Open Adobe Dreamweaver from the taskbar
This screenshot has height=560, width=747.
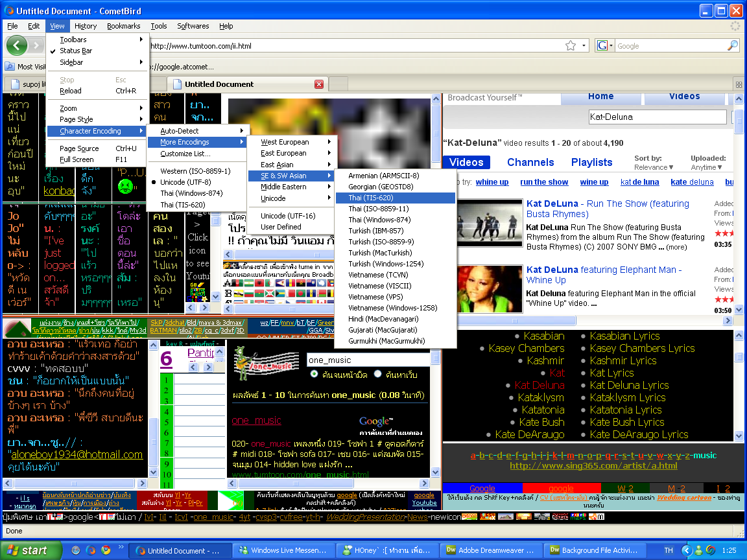point(491,550)
